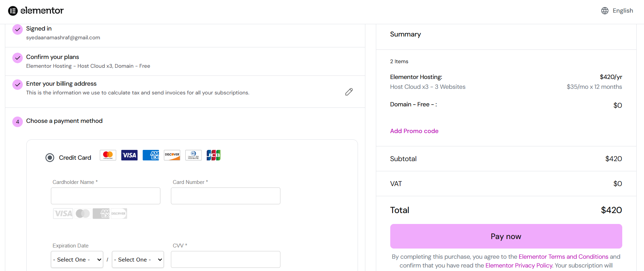Click Add Promo code link
644x271 pixels.
click(414, 131)
